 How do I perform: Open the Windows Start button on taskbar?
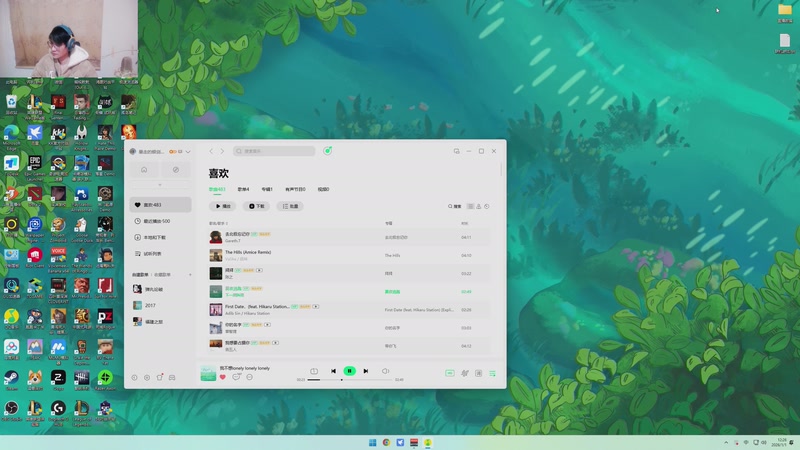(372, 442)
